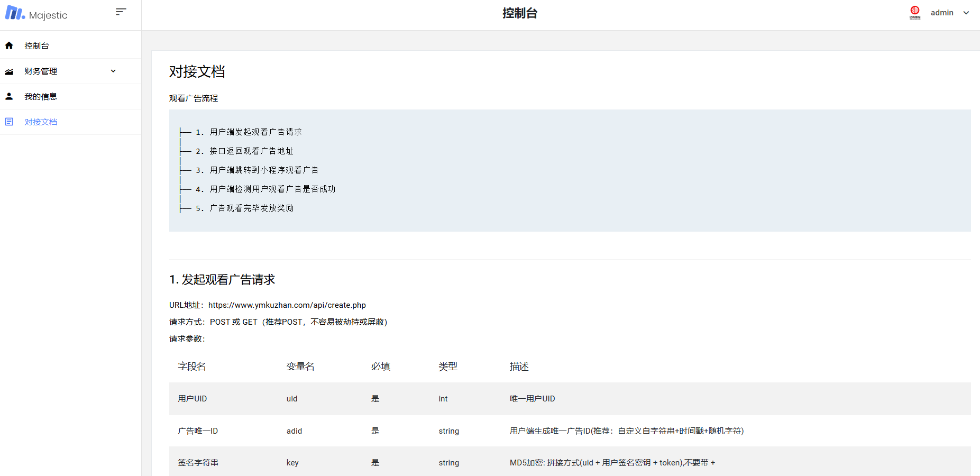980x476 pixels.
Task: Click the 字段名 column header
Action: pyautogui.click(x=192, y=367)
